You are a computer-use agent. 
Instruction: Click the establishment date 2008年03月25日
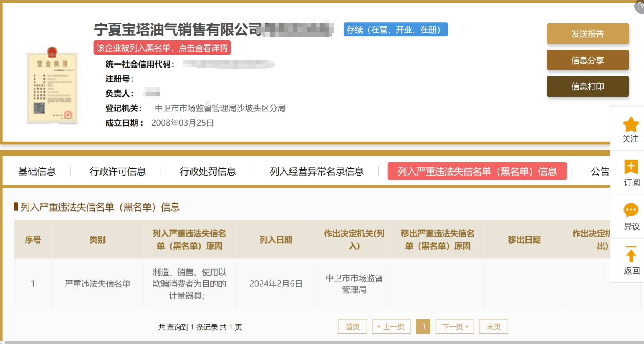point(183,123)
